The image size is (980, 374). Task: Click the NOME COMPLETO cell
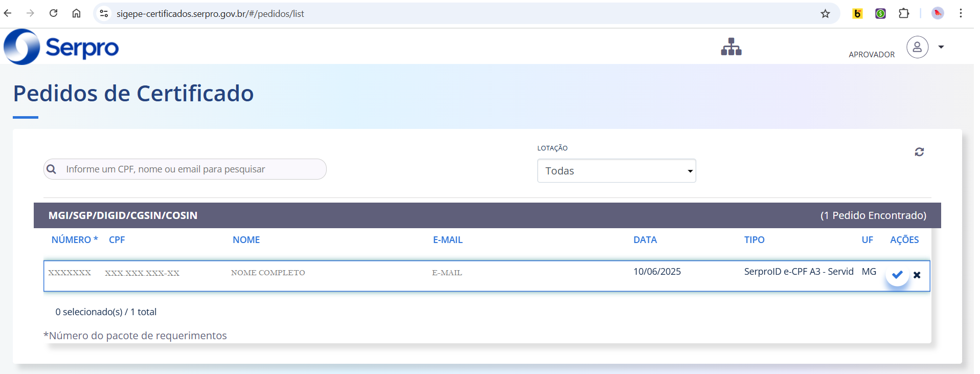(268, 273)
